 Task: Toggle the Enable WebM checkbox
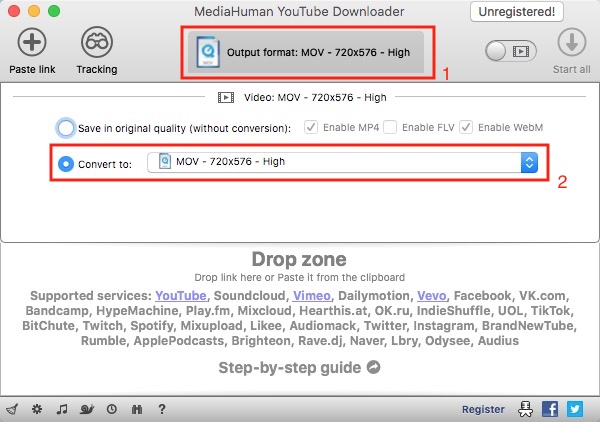click(466, 127)
